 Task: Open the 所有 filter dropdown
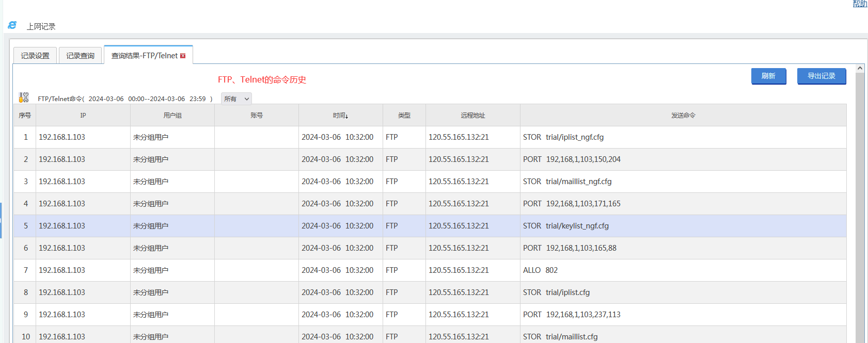click(236, 99)
